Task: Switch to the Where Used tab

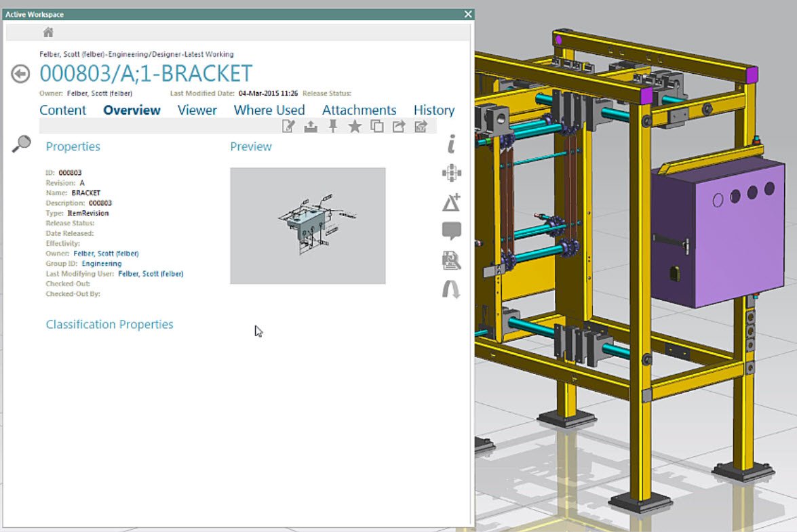Action: (x=269, y=110)
